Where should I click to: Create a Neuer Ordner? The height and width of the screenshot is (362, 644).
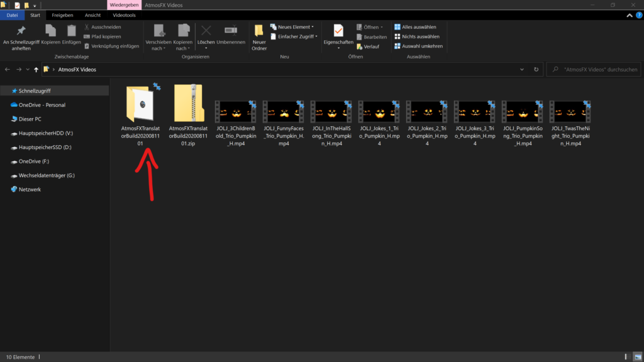coord(259,37)
